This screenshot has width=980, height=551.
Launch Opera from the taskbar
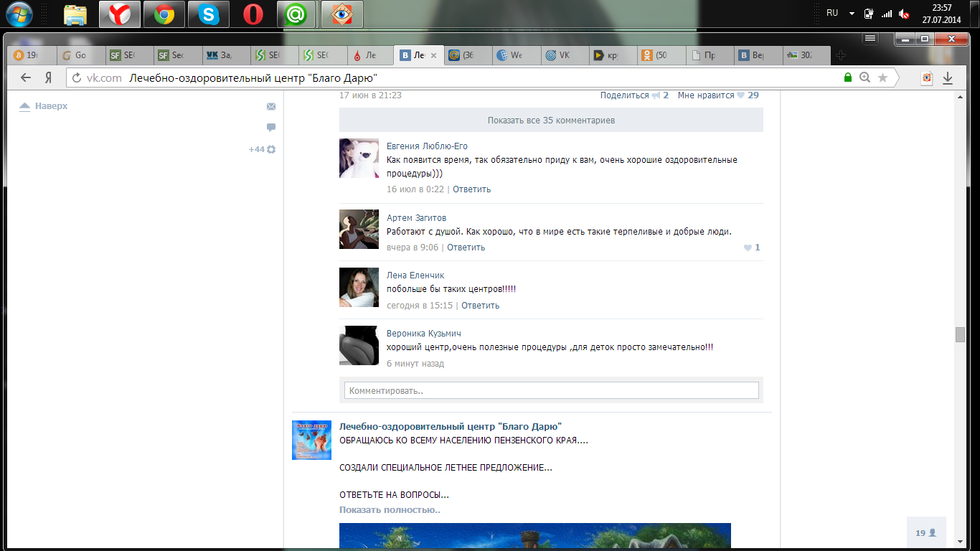coord(253,14)
